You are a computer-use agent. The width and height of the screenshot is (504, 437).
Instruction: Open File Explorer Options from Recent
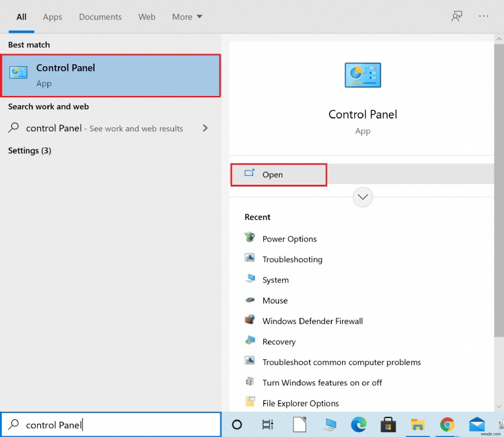click(x=300, y=403)
